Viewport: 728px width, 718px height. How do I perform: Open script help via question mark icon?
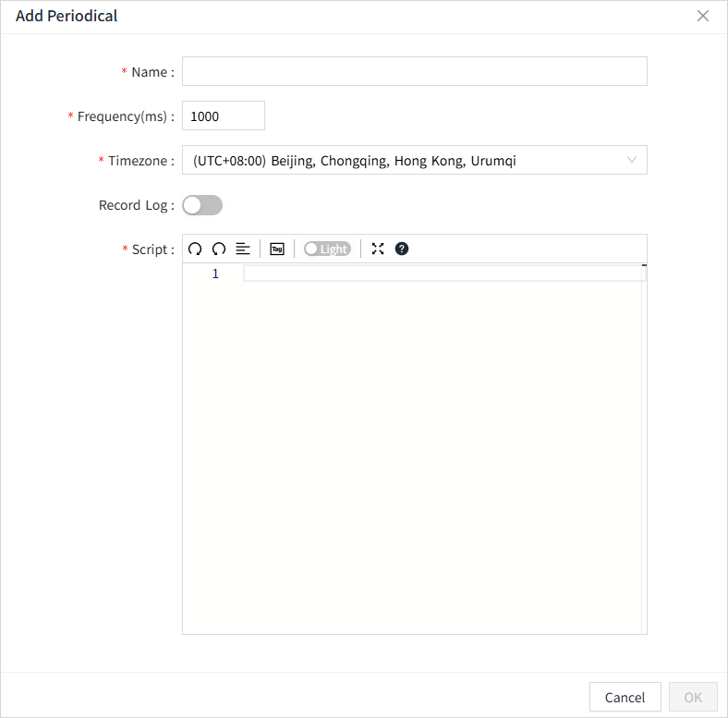pos(402,249)
